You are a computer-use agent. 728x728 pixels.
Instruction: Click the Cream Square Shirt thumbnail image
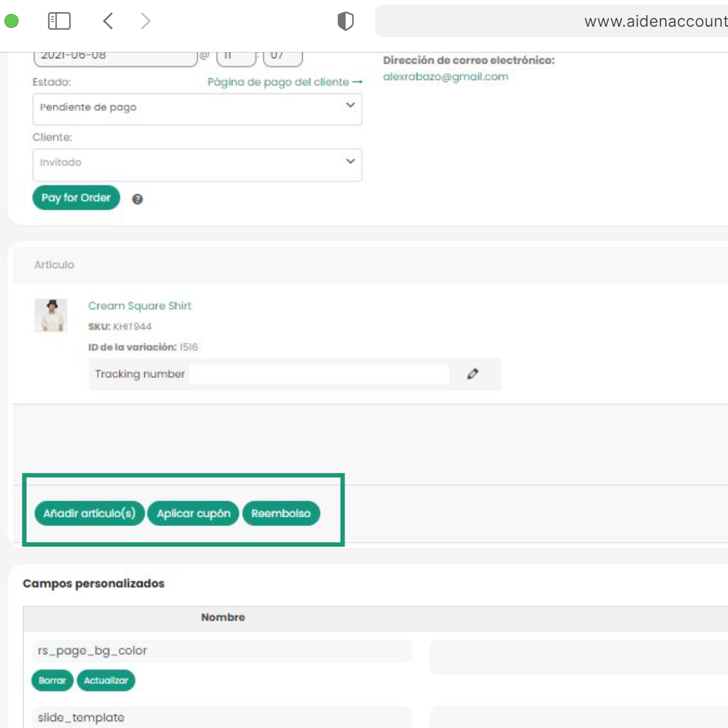[x=51, y=315]
